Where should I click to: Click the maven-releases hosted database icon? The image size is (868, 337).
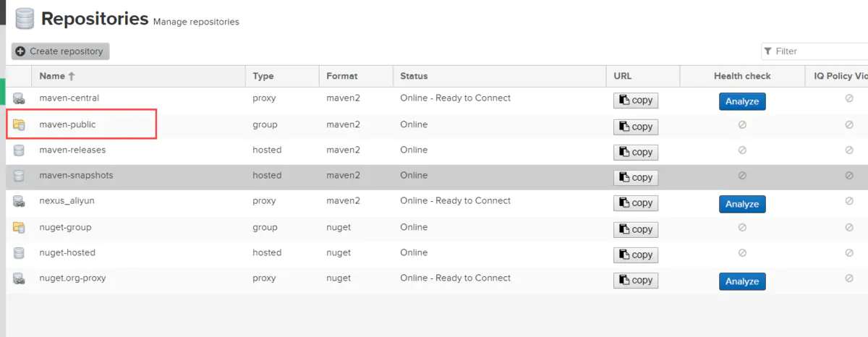19,150
